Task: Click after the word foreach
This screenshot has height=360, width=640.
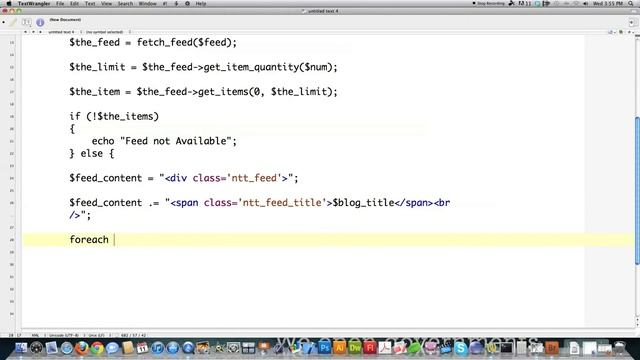Action: point(114,240)
